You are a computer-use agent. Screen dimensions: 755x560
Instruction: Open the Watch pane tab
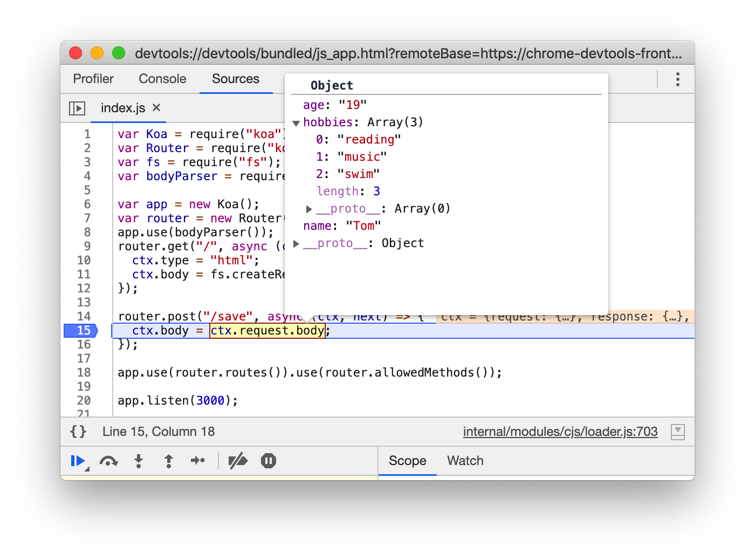[x=465, y=461]
